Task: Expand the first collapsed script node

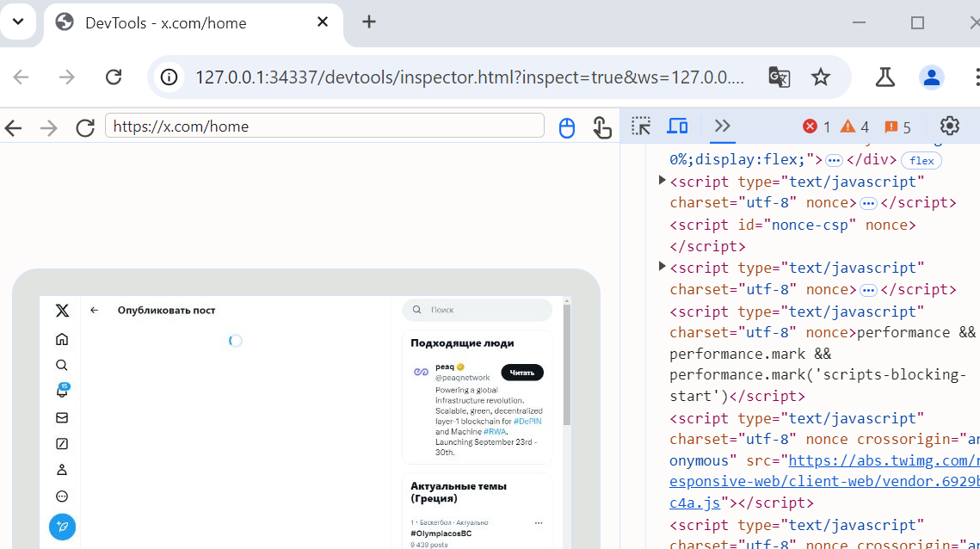Action: [662, 181]
